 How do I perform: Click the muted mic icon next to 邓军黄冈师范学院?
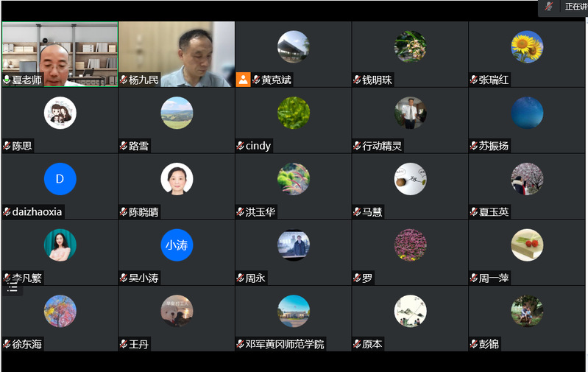(241, 344)
